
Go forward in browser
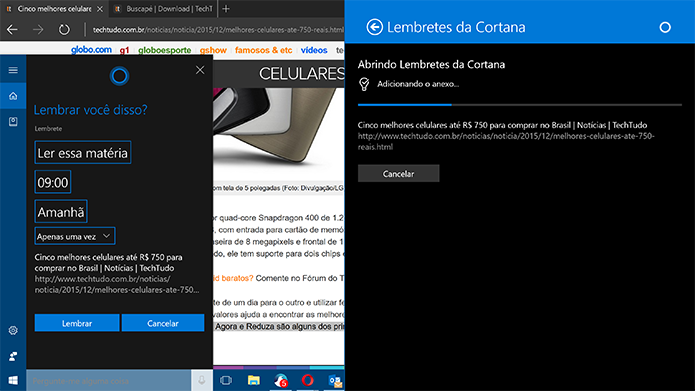click(x=38, y=30)
